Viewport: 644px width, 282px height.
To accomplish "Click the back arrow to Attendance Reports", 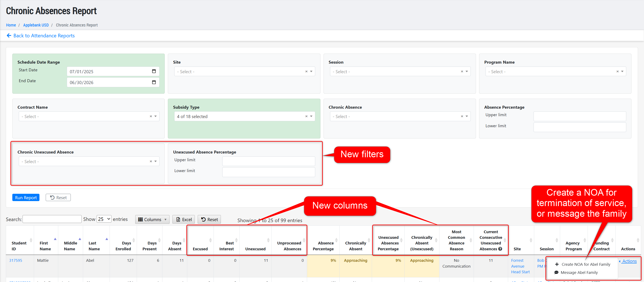I will coord(9,35).
